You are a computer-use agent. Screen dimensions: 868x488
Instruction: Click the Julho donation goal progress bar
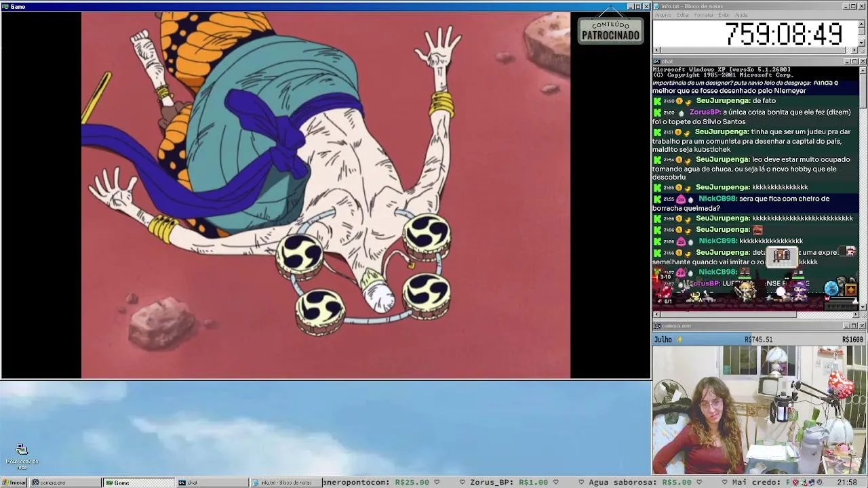pos(759,340)
